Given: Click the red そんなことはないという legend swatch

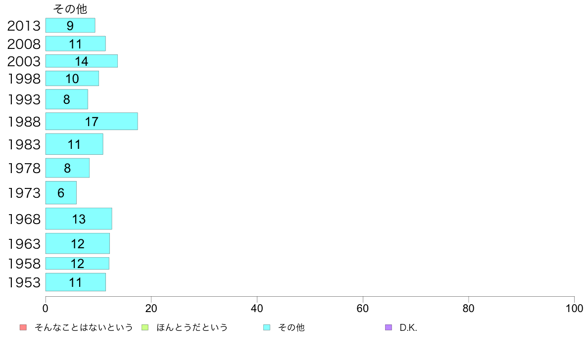Looking at the screenshot, I should tap(23, 327).
